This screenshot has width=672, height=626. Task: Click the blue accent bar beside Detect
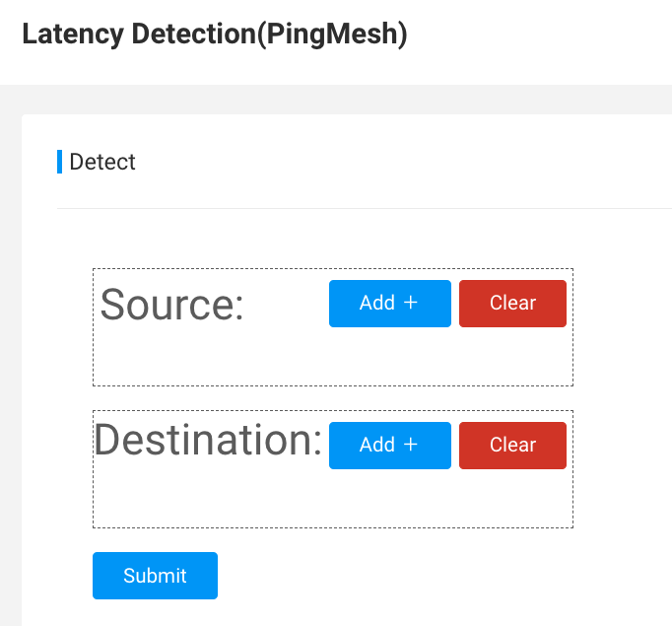(x=59, y=162)
